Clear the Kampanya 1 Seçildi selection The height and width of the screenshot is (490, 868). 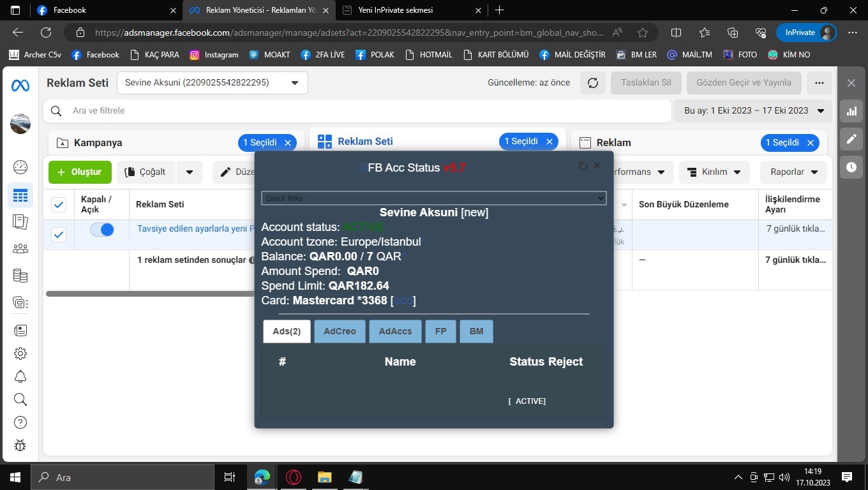pos(288,143)
